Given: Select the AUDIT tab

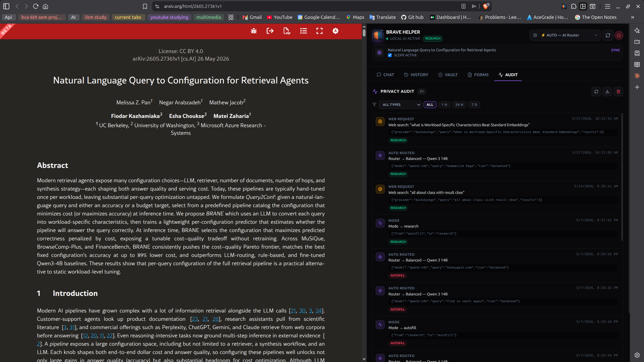Looking at the screenshot, I should (508, 75).
